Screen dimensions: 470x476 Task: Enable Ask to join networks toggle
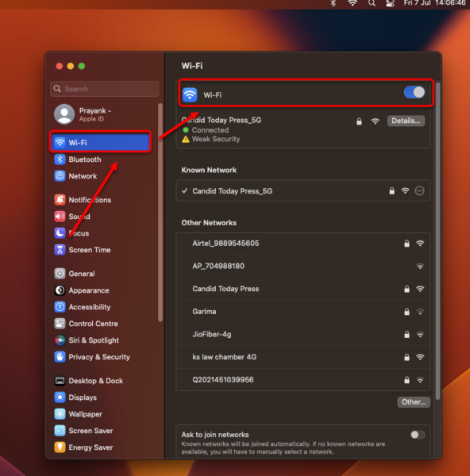click(418, 435)
